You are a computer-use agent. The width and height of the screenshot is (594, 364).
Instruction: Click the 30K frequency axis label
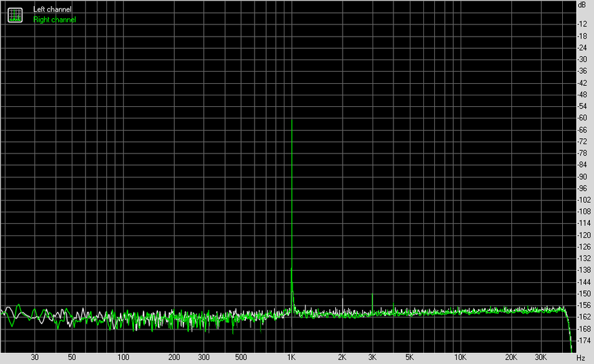pyautogui.click(x=541, y=357)
